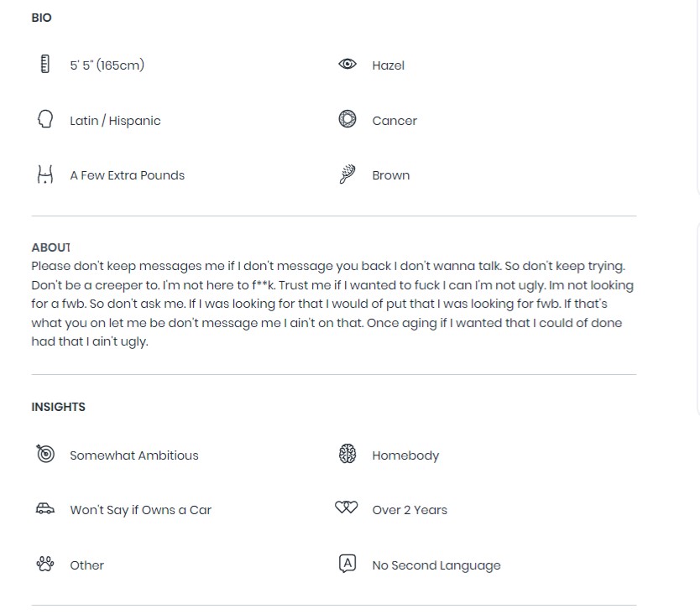The height and width of the screenshot is (614, 700).
Task: Click the Cancer zodiac sign icon
Action: 347,119
